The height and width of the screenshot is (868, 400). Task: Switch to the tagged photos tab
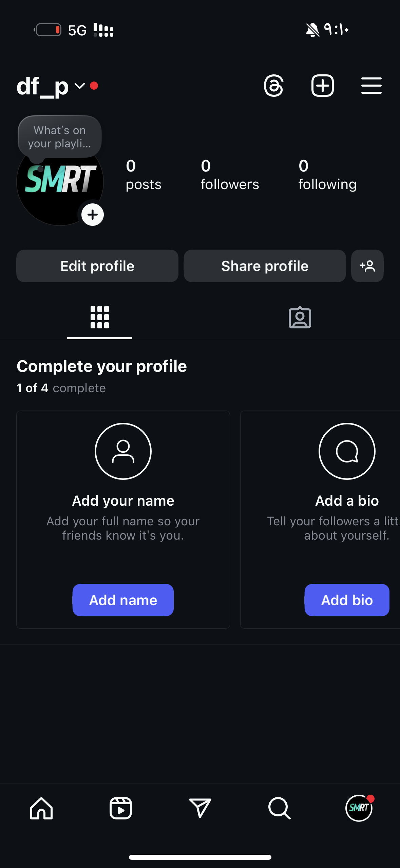[x=300, y=318]
